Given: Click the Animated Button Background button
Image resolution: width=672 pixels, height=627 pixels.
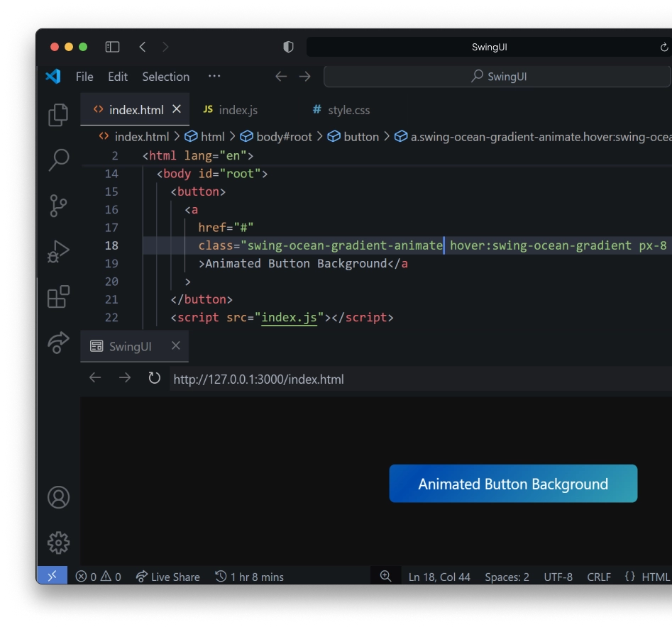Looking at the screenshot, I should point(513,484).
